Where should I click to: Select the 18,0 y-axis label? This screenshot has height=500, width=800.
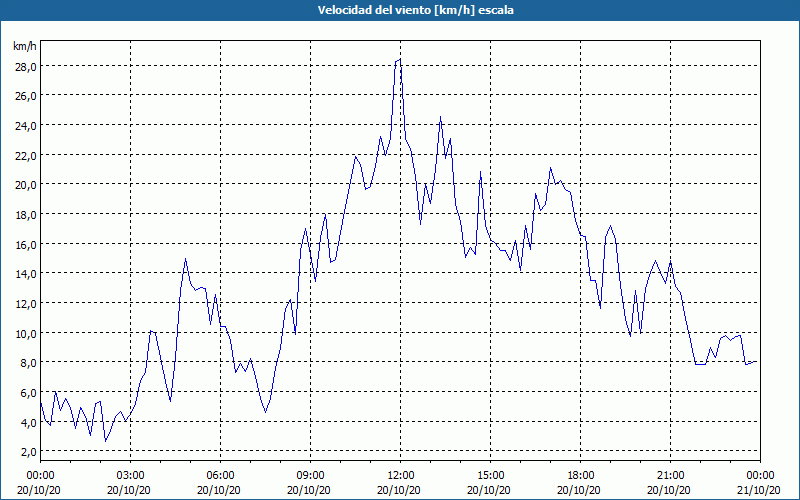pos(24,214)
